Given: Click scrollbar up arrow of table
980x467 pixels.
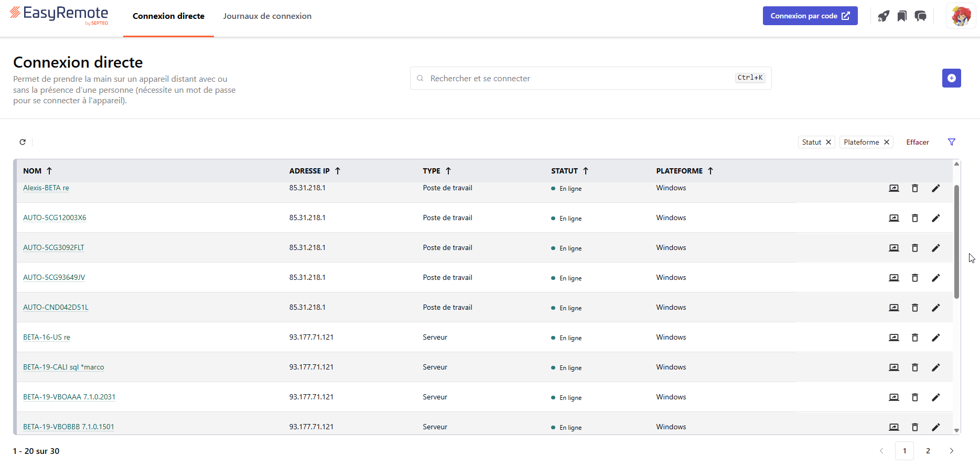Looking at the screenshot, I should tap(956, 164).
